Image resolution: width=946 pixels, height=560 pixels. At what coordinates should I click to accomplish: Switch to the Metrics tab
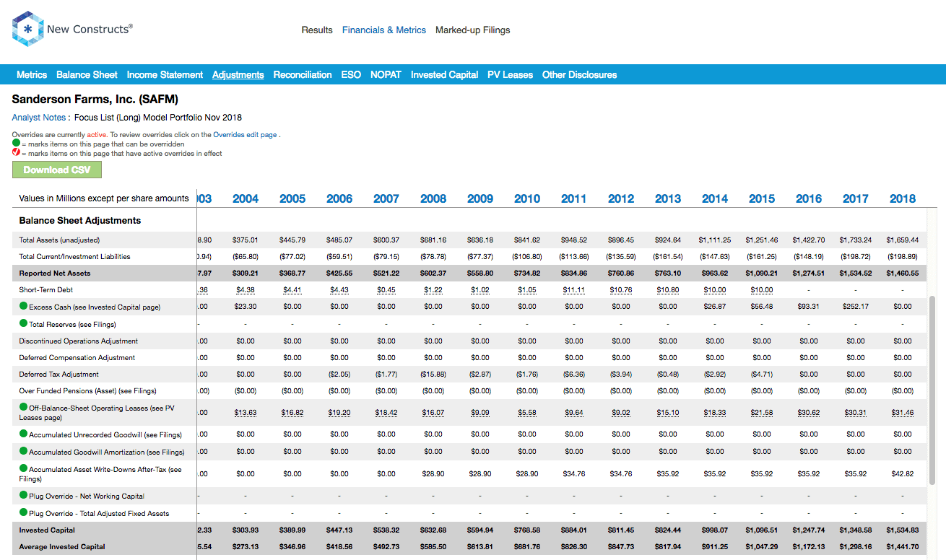click(x=32, y=74)
